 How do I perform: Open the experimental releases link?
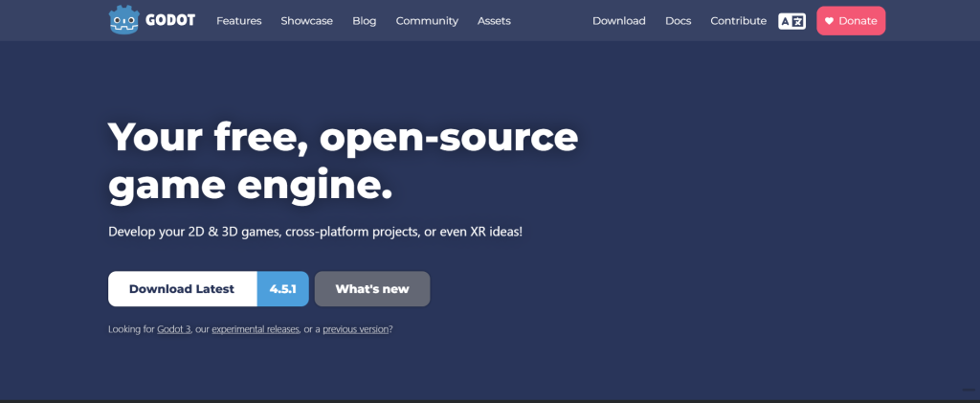pos(256,329)
